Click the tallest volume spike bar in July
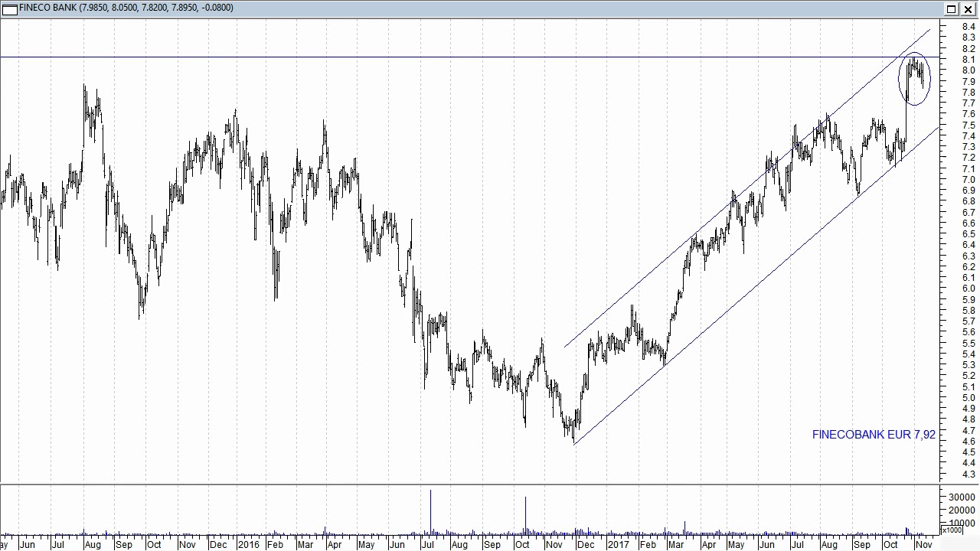Screen dimensions: 980x551 pos(430,512)
